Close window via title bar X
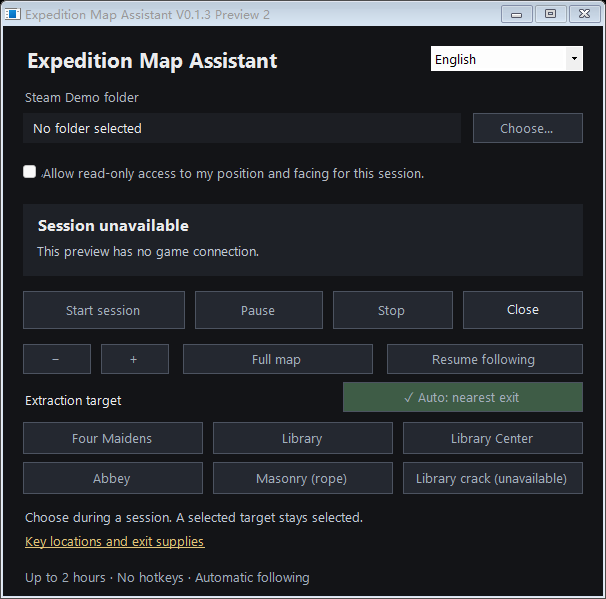The height and width of the screenshot is (599, 606). pyautogui.click(x=584, y=15)
